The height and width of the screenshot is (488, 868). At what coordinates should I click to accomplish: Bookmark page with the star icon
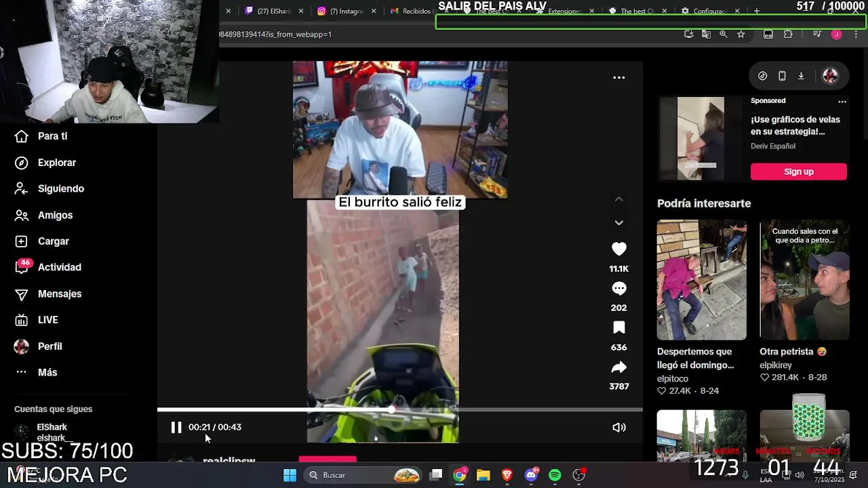(x=741, y=34)
